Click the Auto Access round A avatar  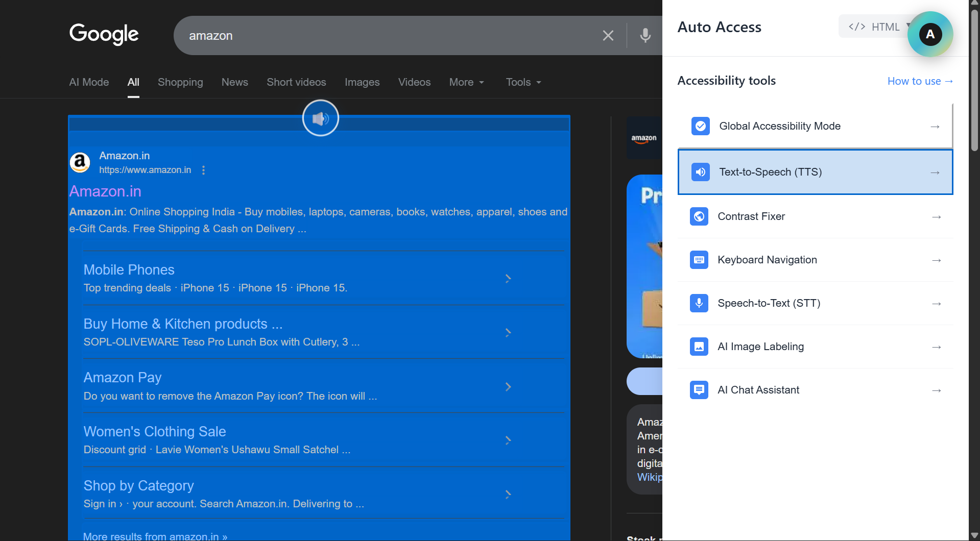[930, 34]
